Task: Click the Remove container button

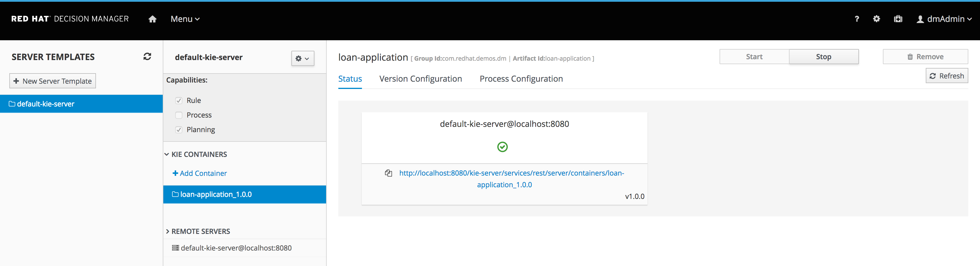Action: [x=925, y=57]
